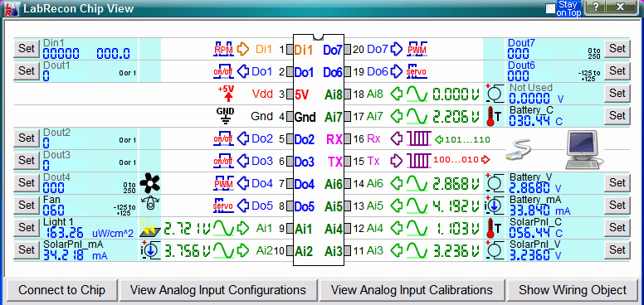The height and width of the screenshot is (305, 644).
Task: Click the on/off icon for Do2
Action: [x=223, y=138]
